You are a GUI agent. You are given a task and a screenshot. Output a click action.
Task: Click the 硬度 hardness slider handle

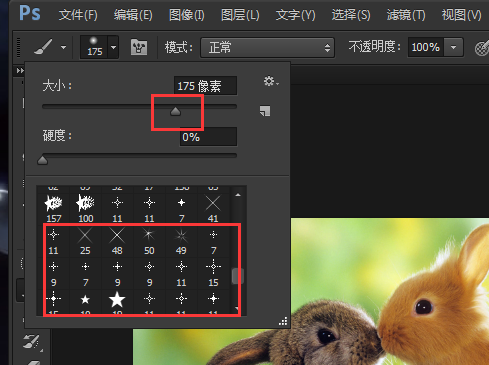42,160
